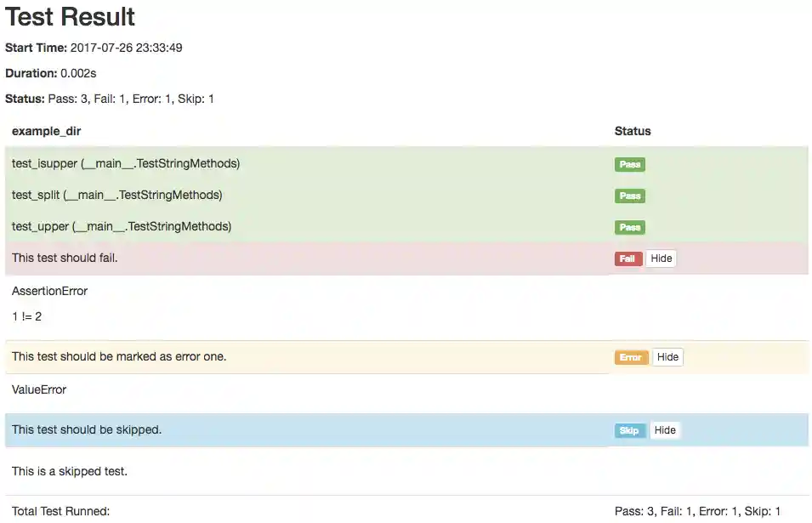Click the top Status summary line

coord(110,99)
